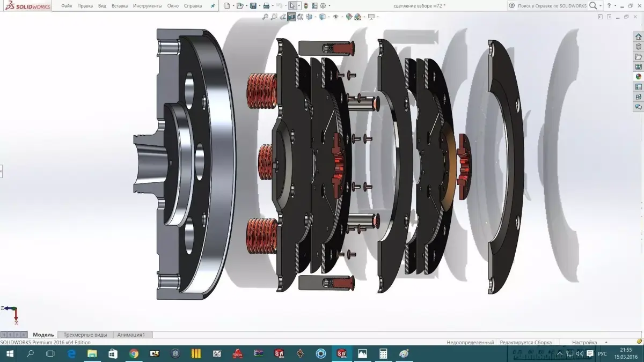Click the Undo arrow icon
The width and height of the screenshot is (644, 362).
pyautogui.click(x=279, y=6)
